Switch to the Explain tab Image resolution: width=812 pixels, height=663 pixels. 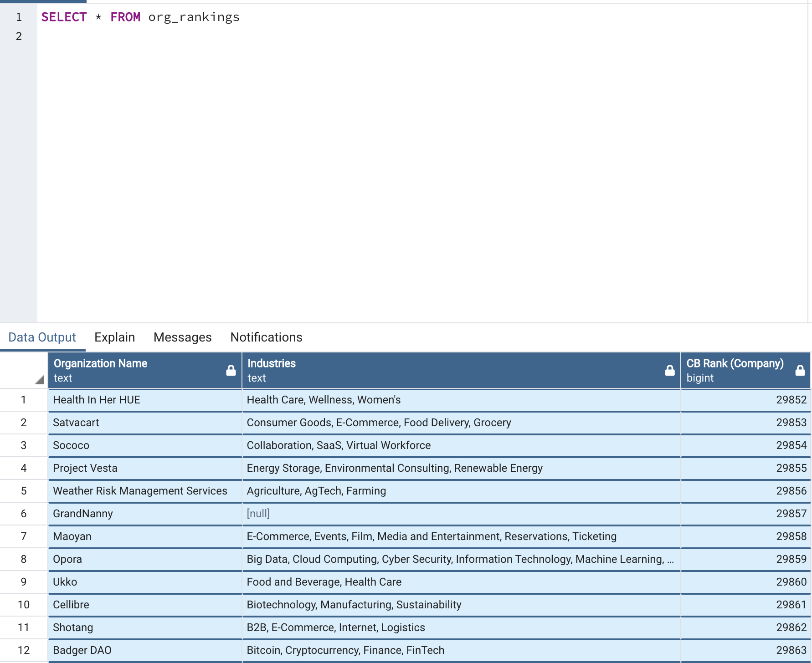114,337
